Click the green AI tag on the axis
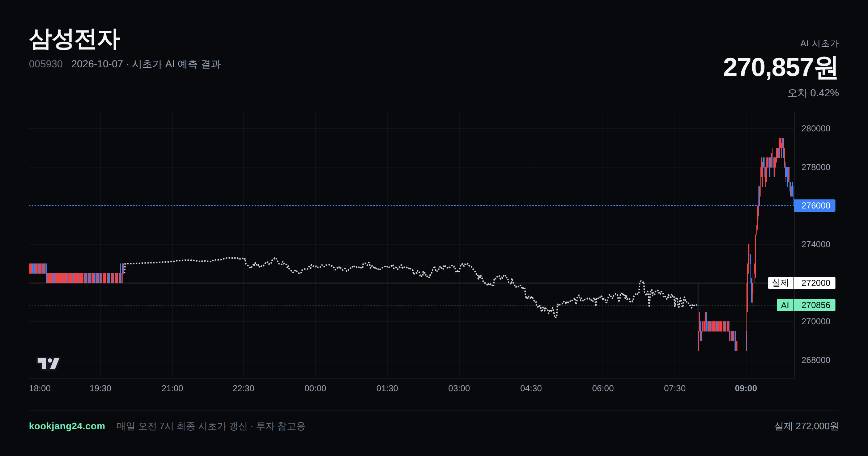Screen dimensions: 868x456 click(x=785, y=305)
